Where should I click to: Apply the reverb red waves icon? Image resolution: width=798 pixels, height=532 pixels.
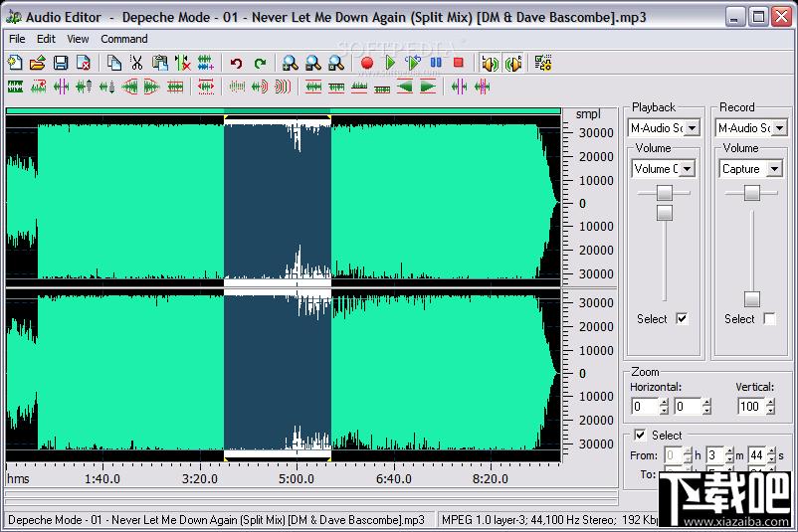coord(283,87)
